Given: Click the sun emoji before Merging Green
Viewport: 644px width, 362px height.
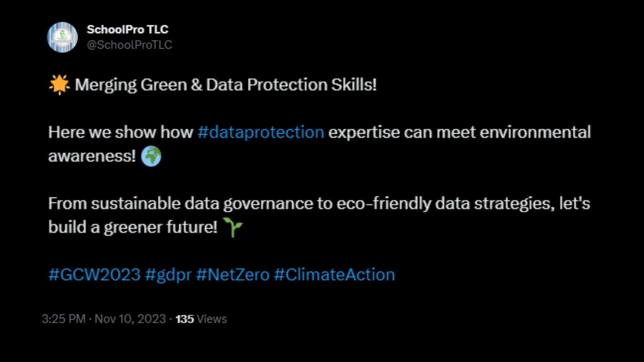Looking at the screenshot, I should 59,84.
